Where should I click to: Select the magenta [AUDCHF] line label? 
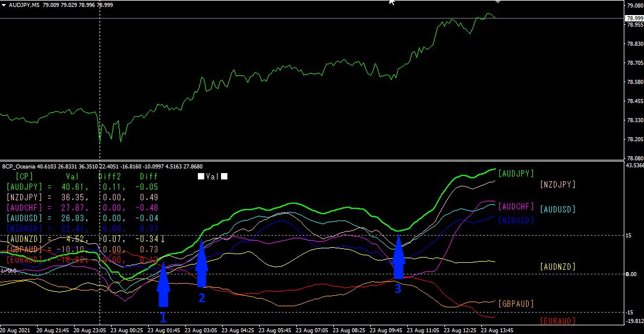pyautogui.click(x=516, y=206)
